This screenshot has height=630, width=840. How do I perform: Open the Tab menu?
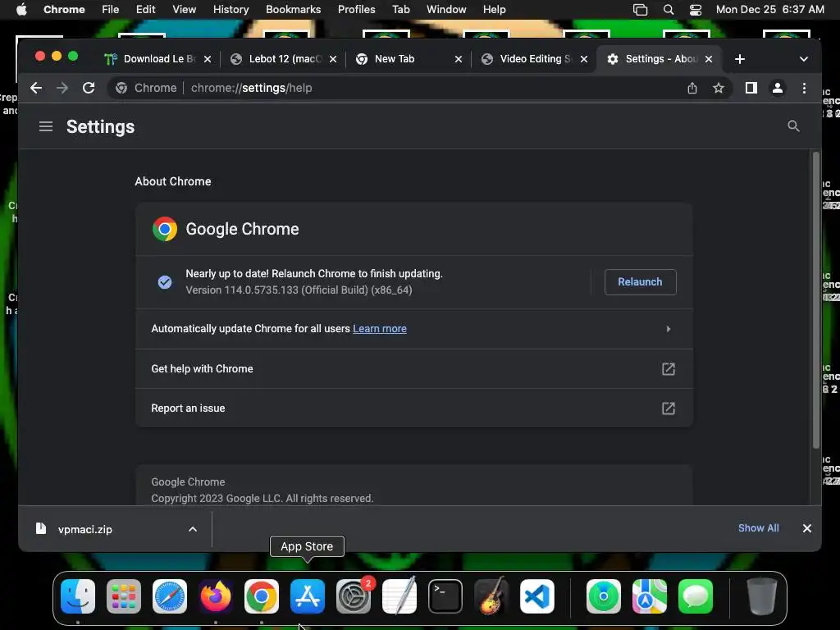[x=400, y=9]
